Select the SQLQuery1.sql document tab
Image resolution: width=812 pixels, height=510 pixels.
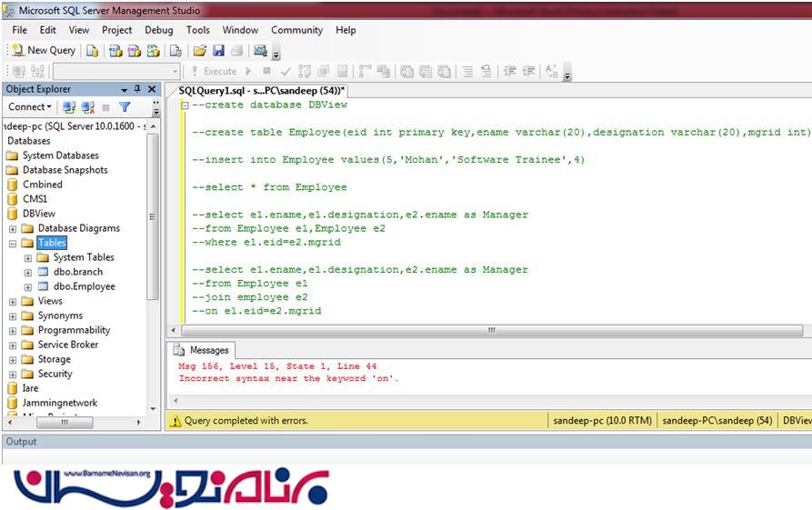tap(261, 90)
